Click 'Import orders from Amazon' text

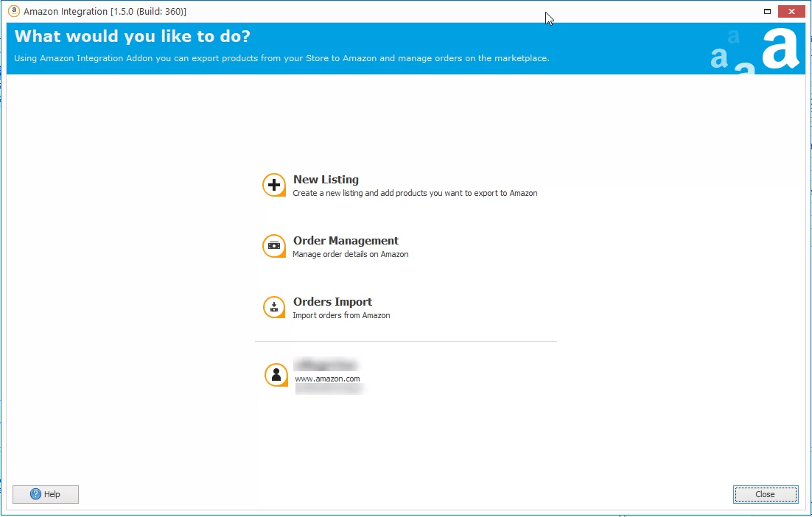(x=341, y=315)
